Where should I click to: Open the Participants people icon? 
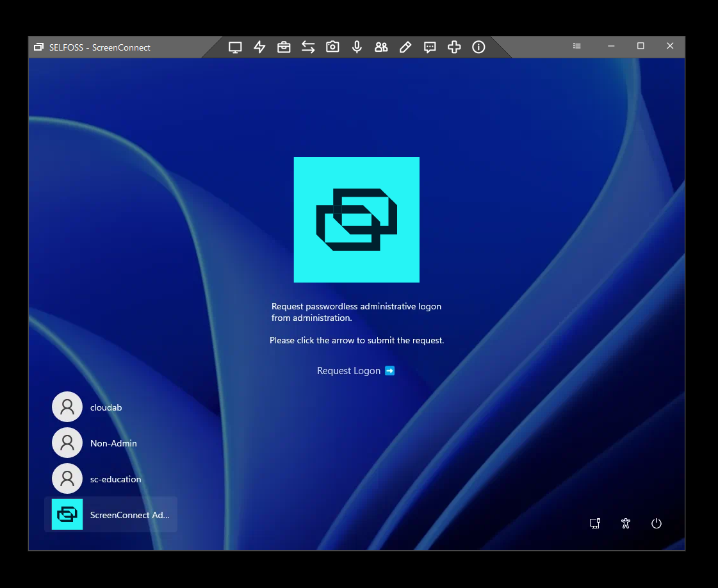[x=381, y=47]
